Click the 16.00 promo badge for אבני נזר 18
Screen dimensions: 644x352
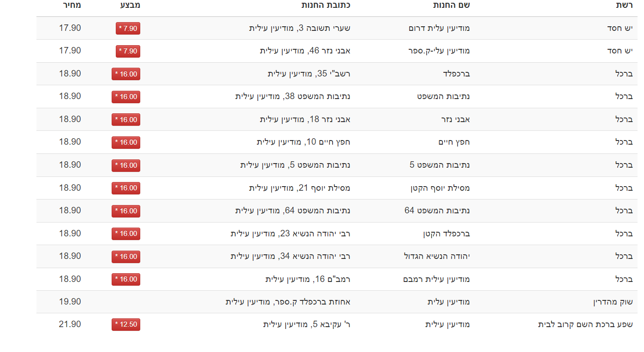point(126,120)
